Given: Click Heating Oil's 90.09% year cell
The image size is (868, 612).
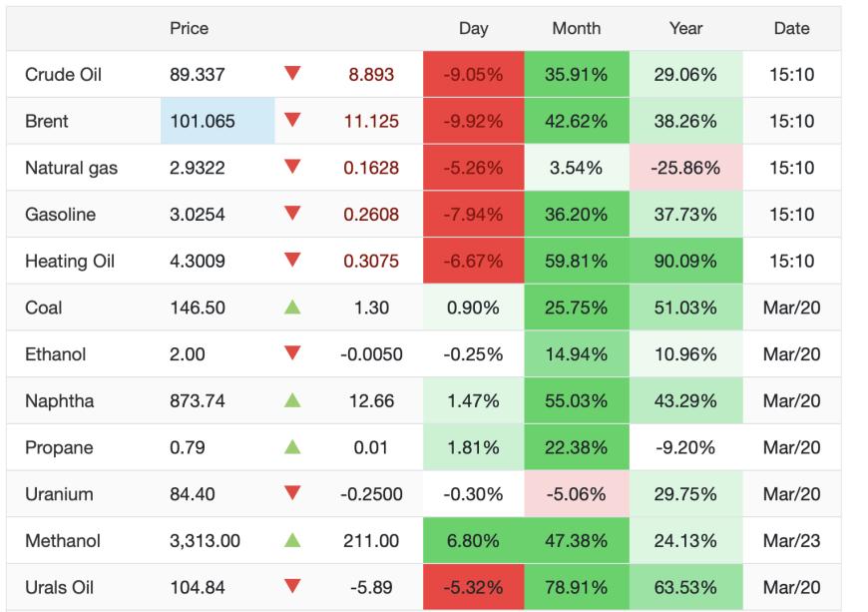Looking at the screenshot, I should [x=685, y=262].
